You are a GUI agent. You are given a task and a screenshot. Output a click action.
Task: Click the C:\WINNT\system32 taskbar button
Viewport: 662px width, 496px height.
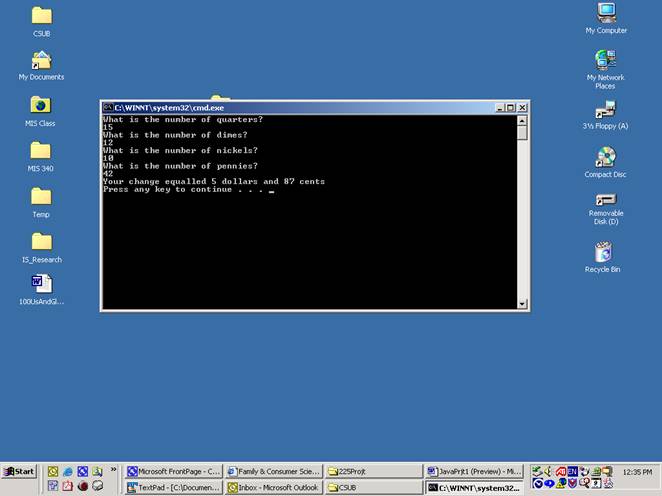475,488
